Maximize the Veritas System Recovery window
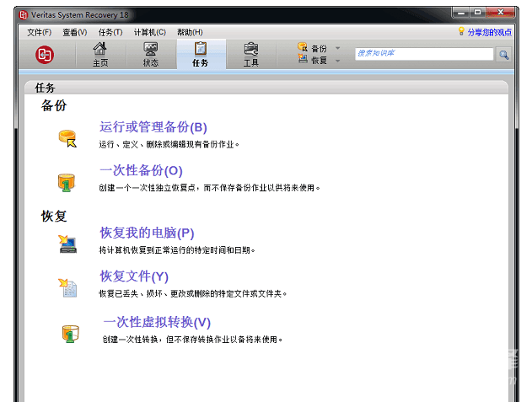Image resolution: width=532 pixels, height=402 pixels. point(478,13)
